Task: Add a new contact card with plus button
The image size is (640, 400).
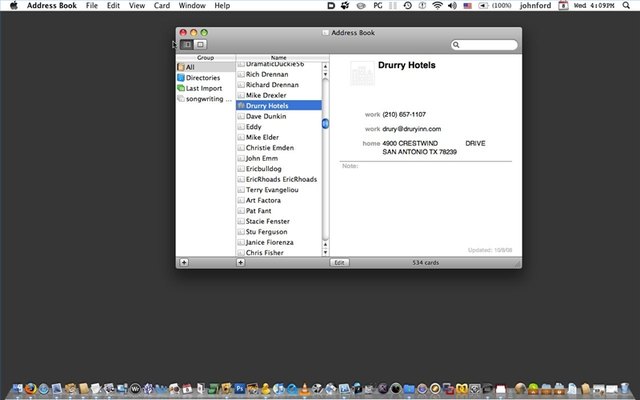Action: (241, 262)
